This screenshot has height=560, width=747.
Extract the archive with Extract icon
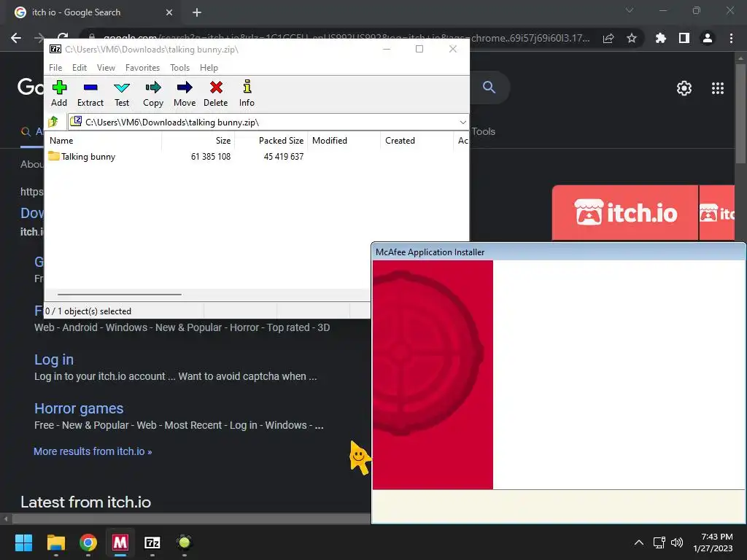90,94
